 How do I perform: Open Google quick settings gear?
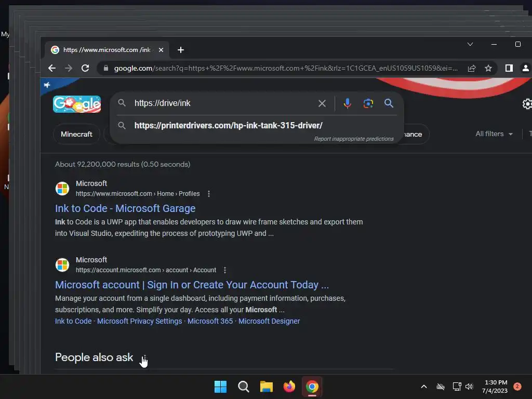527,104
